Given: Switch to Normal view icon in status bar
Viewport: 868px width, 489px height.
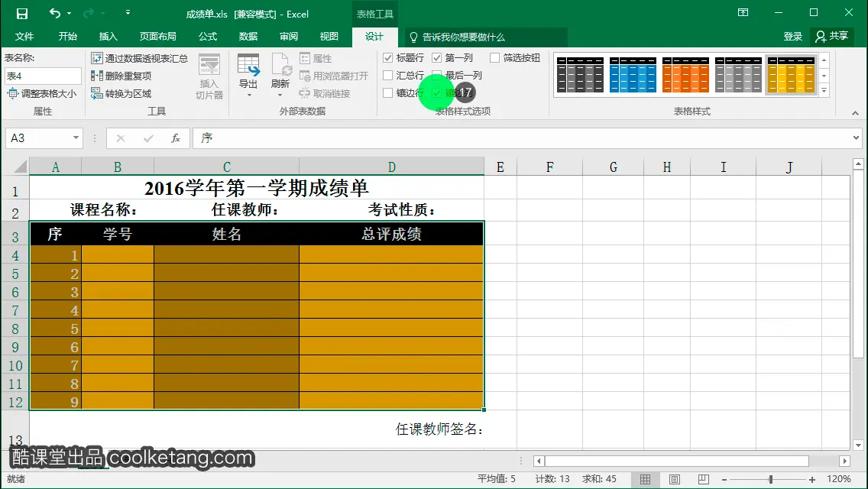Looking at the screenshot, I should (646, 479).
